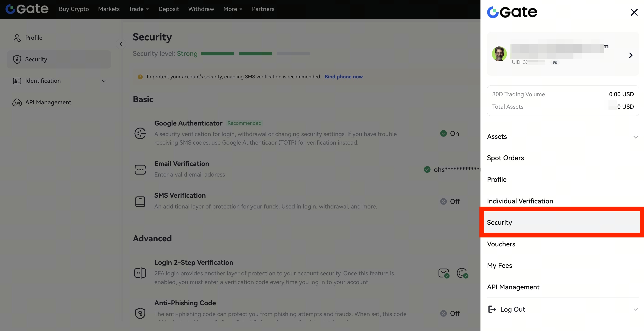Open the Trade dropdown in navbar
Image resolution: width=644 pixels, height=331 pixels.
139,9
